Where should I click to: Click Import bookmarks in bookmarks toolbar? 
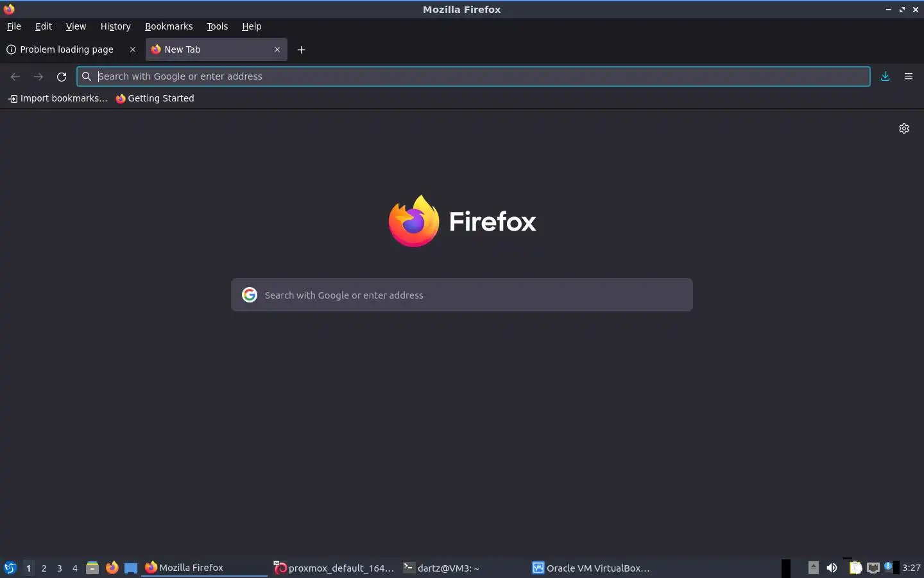(x=58, y=98)
